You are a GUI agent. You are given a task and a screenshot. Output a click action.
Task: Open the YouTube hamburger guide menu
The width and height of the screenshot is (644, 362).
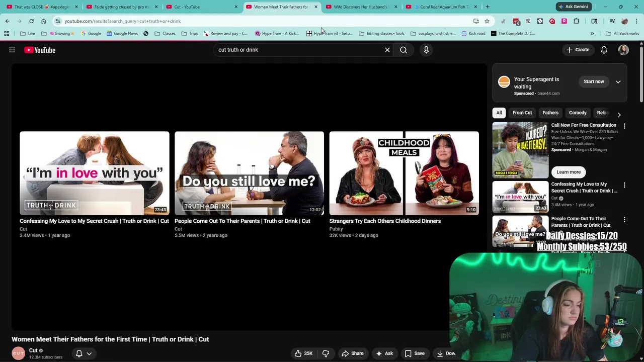click(12, 50)
